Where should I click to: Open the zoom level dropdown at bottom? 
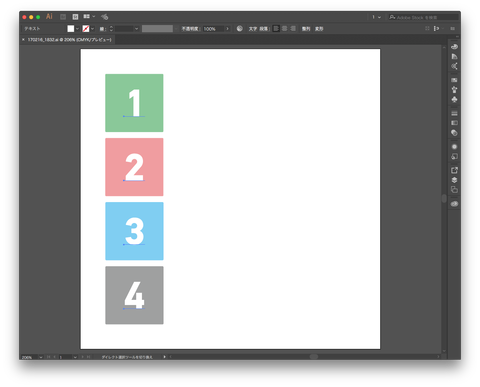coord(41,357)
